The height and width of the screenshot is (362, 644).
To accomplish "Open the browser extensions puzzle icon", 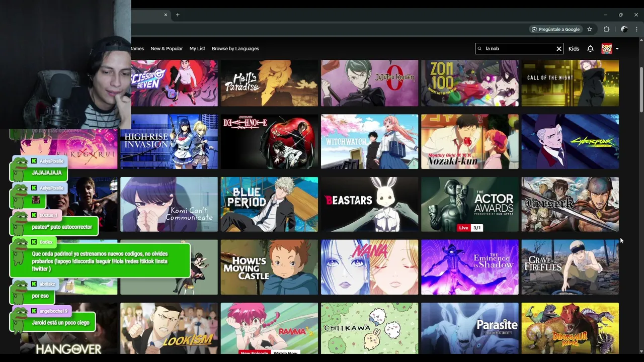I will point(606,29).
